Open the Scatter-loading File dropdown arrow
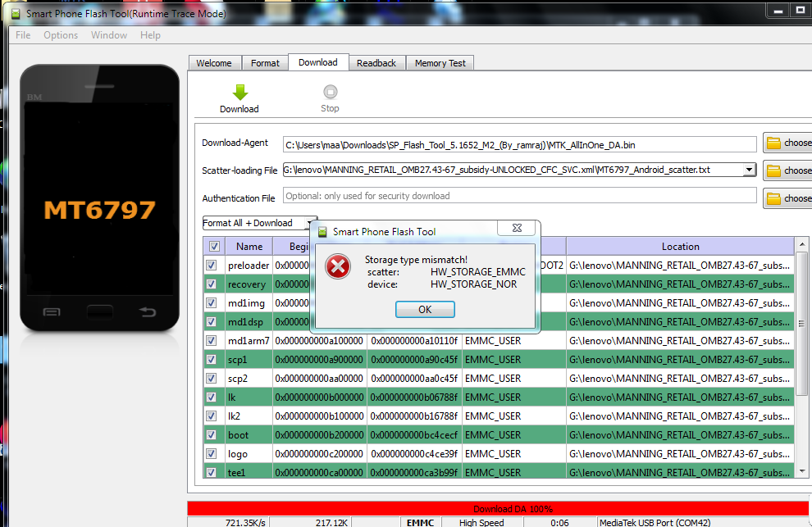This screenshot has height=527, width=812. click(x=749, y=170)
